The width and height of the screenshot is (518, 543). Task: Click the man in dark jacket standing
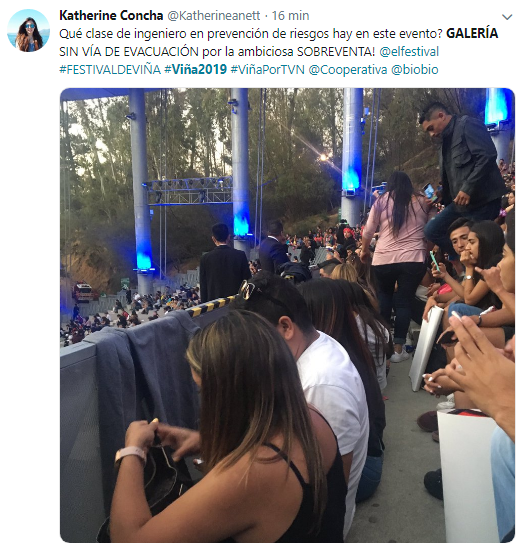tap(463, 175)
